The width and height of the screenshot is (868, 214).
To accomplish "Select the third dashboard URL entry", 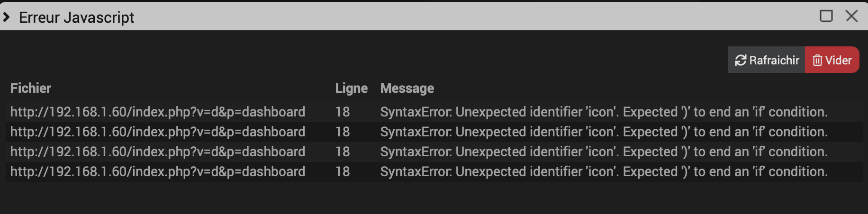I will (158, 152).
